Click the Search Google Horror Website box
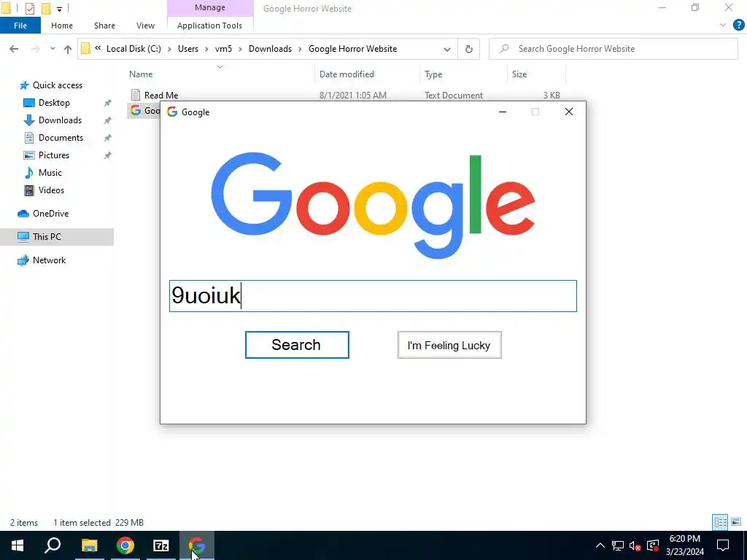Image resolution: width=747 pixels, height=560 pixels. [x=614, y=49]
